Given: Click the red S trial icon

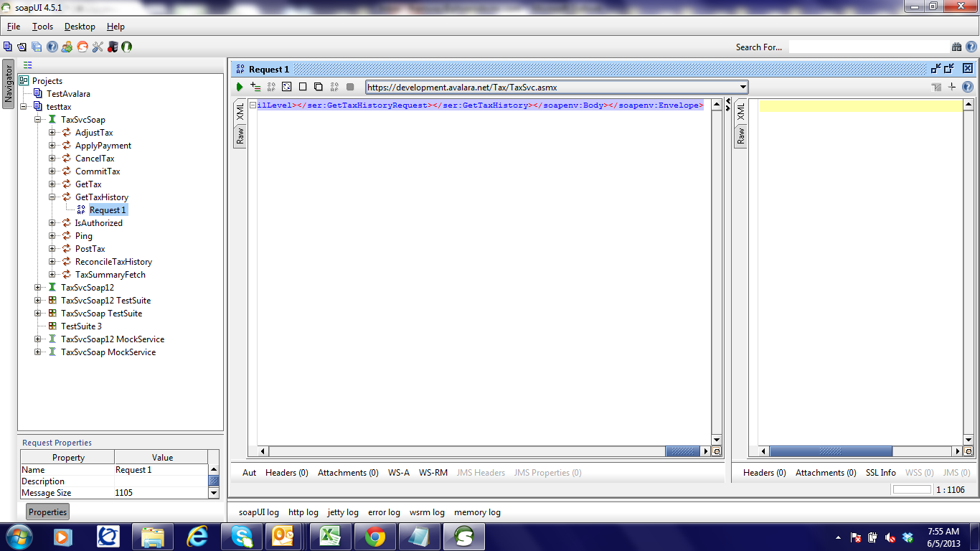Looking at the screenshot, I should click(82, 47).
